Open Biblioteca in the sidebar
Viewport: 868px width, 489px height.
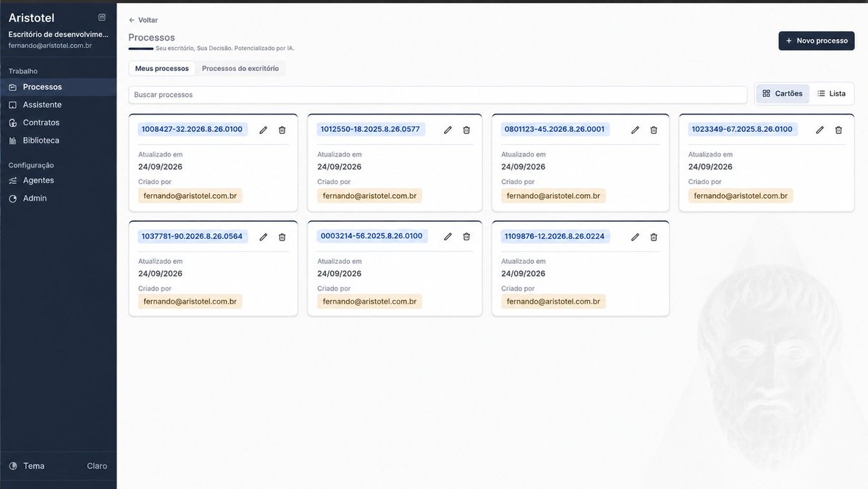[58, 140]
